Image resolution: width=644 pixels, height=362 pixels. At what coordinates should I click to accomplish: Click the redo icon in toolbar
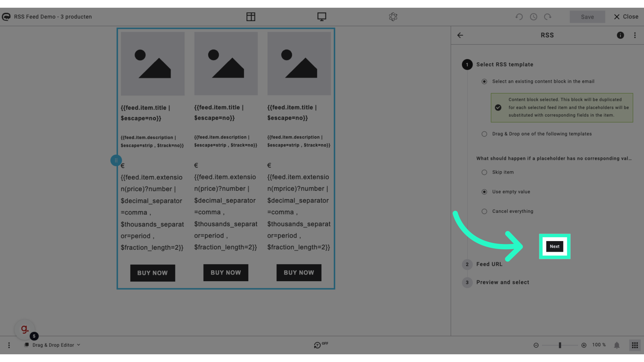547,17
